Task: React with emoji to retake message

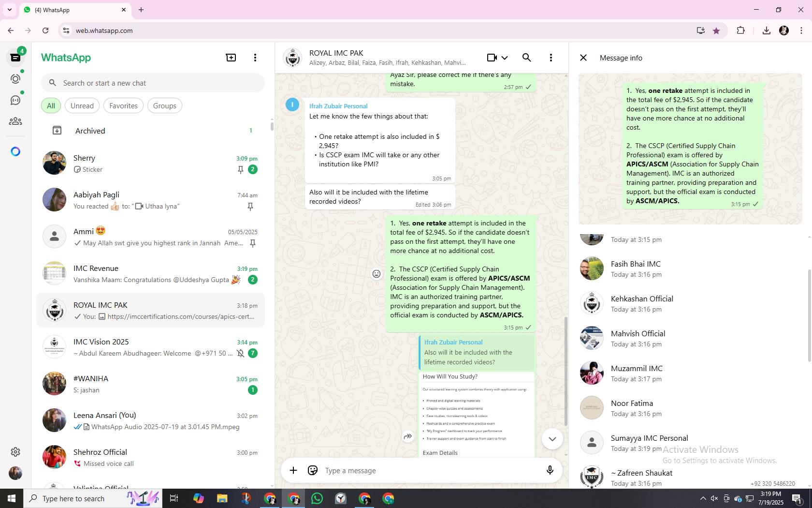Action: click(x=377, y=274)
